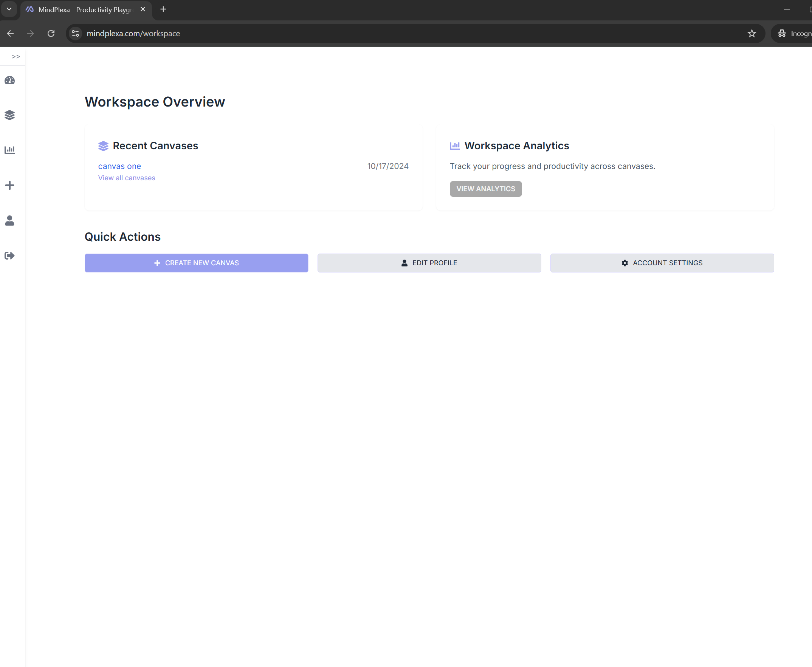Expand the collapsed sidebar with >> arrows

point(16,56)
